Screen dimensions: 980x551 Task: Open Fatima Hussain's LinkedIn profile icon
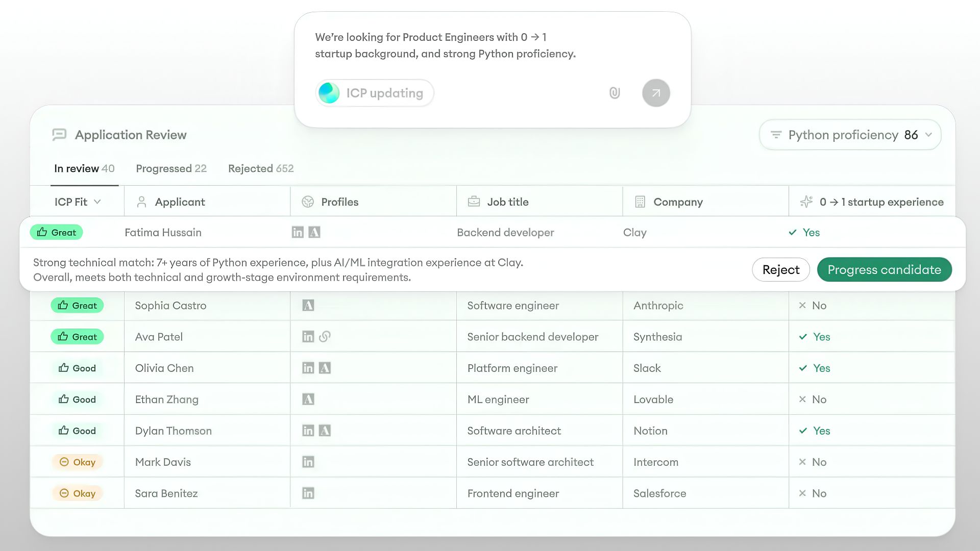298,233
